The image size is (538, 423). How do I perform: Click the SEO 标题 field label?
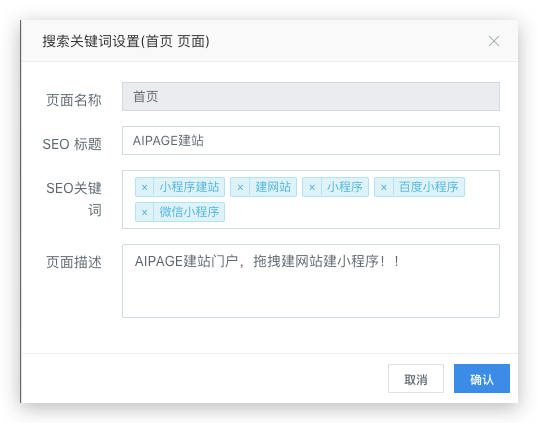(x=72, y=144)
